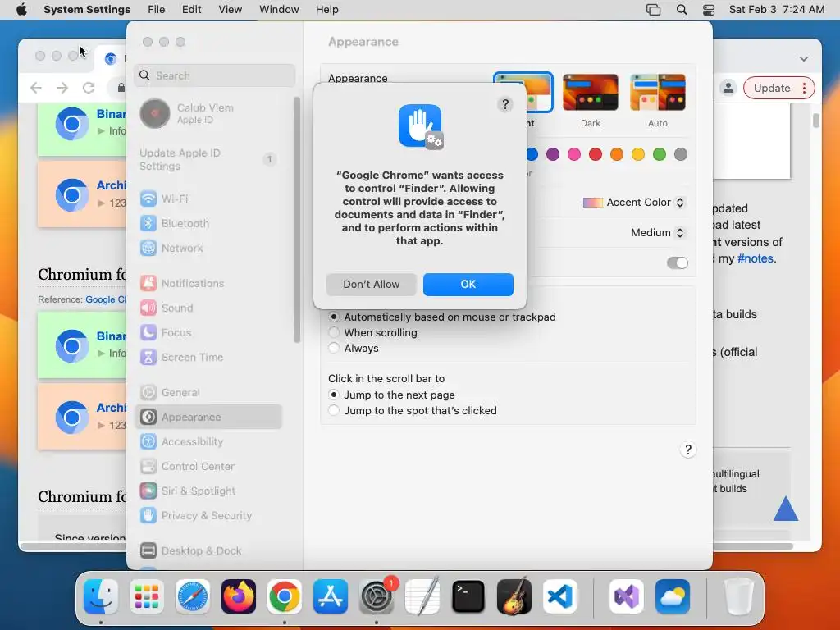Open Terminal from the Dock
840x630 pixels.
pyautogui.click(x=468, y=596)
